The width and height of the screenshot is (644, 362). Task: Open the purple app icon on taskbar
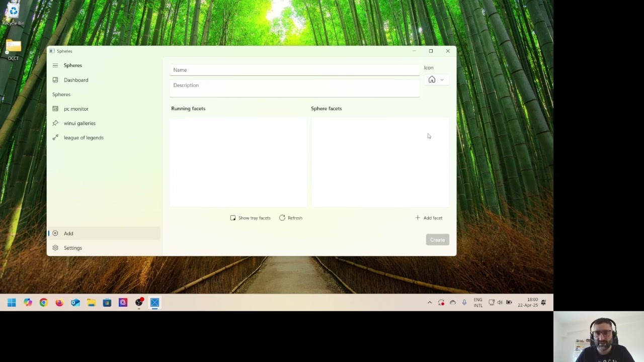coord(123,302)
